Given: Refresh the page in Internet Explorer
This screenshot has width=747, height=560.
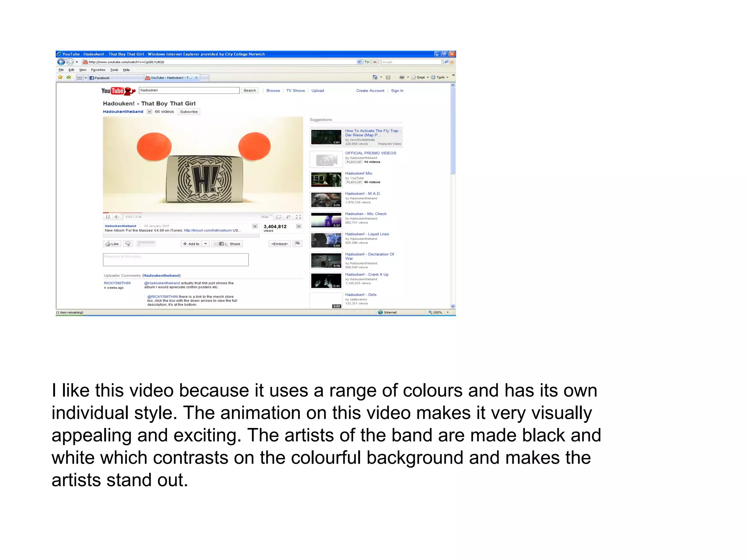Looking at the screenshot, I should [367, 62].
